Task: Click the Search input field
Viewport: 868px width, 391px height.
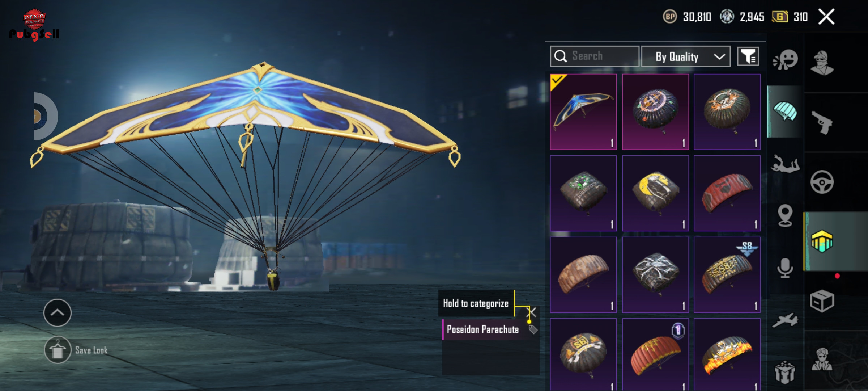Action: click(595, 56)
